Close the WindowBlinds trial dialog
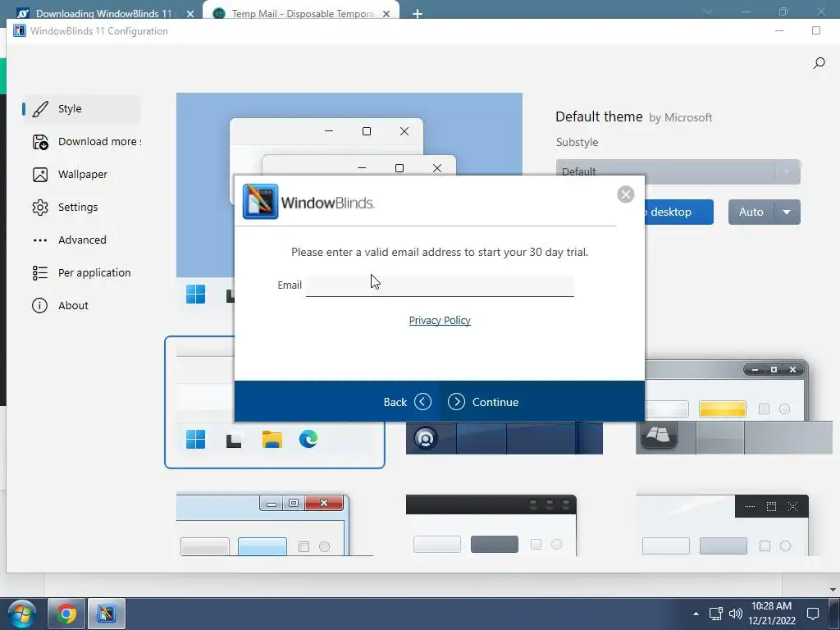840x630 pixels. [625, 194]
